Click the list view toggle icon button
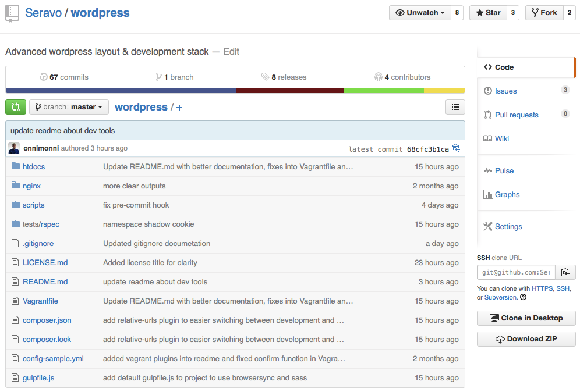This screenshot has width=580, height=392. point(455,107)
